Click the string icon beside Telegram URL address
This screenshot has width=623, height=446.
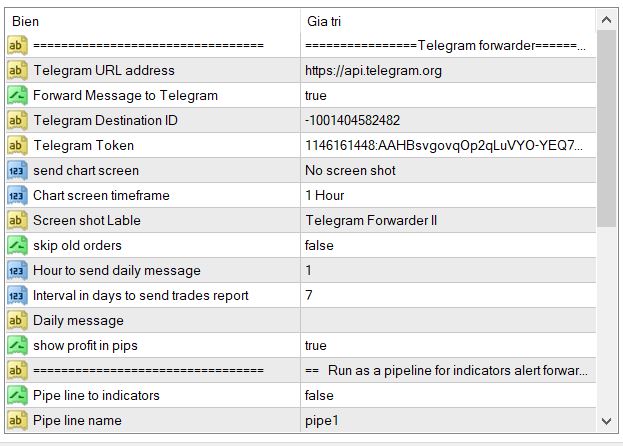17,71
